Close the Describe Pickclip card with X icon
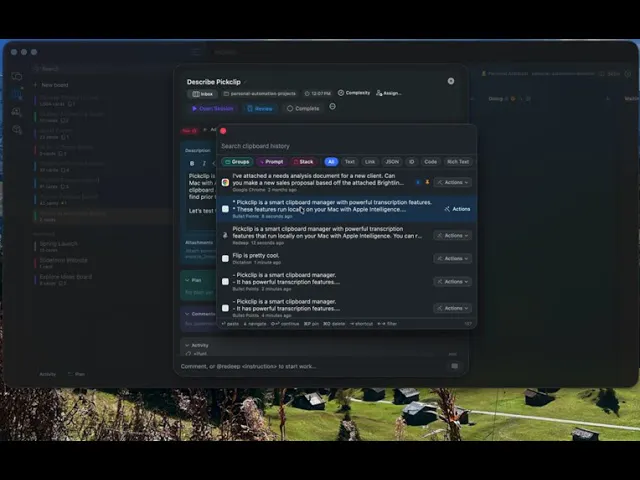 pyautogui.click(x=451, y=81)
